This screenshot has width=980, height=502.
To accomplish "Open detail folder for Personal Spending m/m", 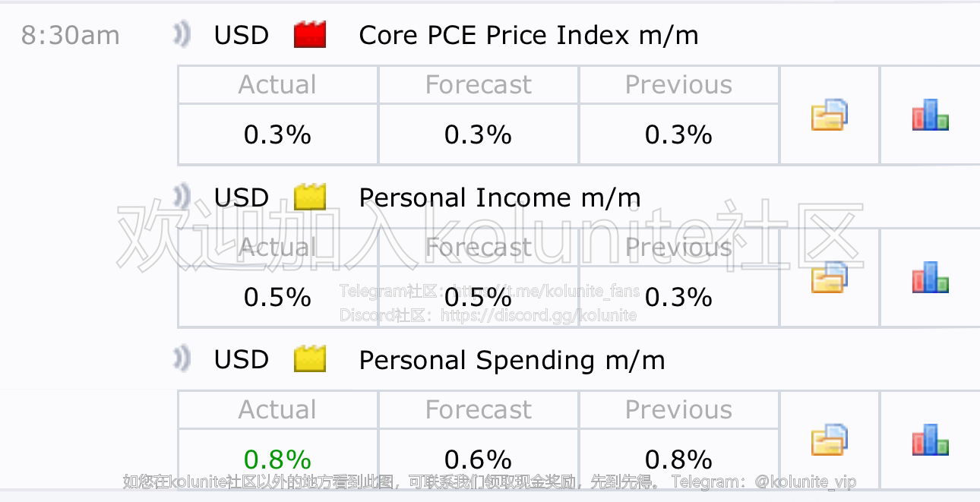I will [x=830, y=440].
